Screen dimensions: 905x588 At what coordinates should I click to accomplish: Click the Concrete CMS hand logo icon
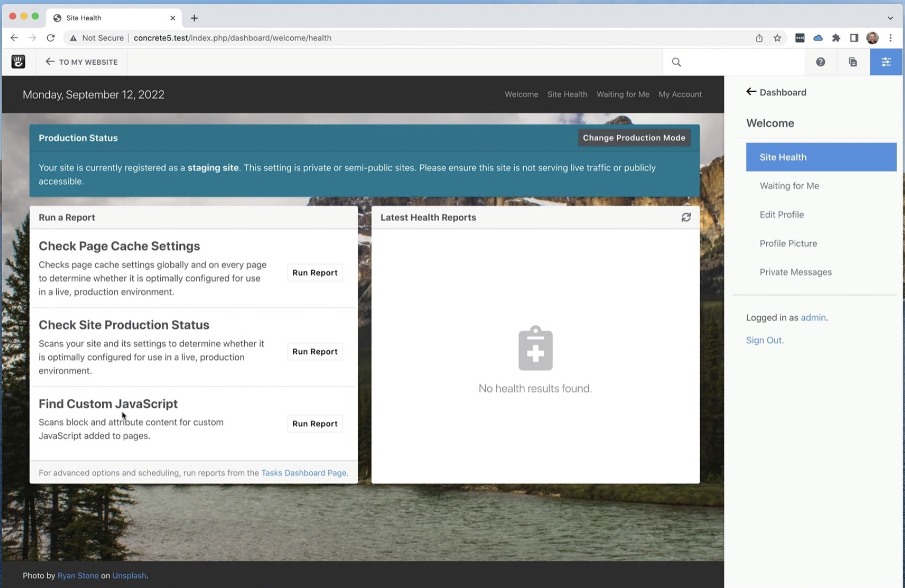pyautogui.click(x=18, y=62)
